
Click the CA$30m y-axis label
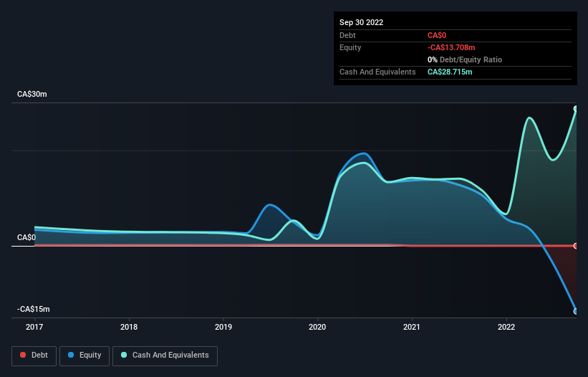tap(32, 94)
